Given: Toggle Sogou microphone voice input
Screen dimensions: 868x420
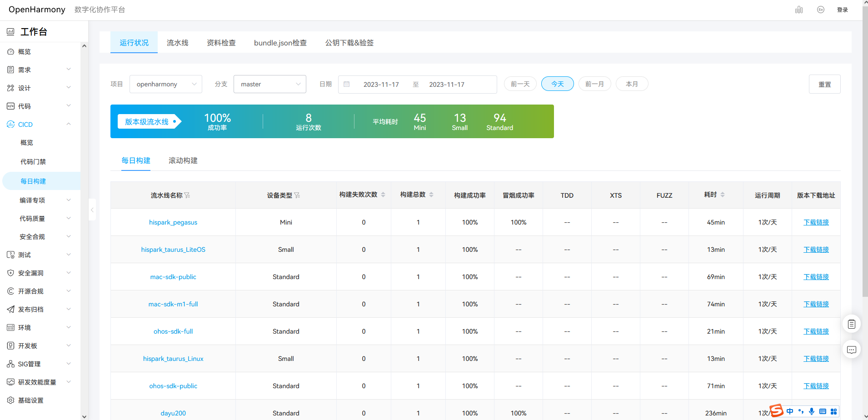Looking at the screenshot, I should [812, 411].
